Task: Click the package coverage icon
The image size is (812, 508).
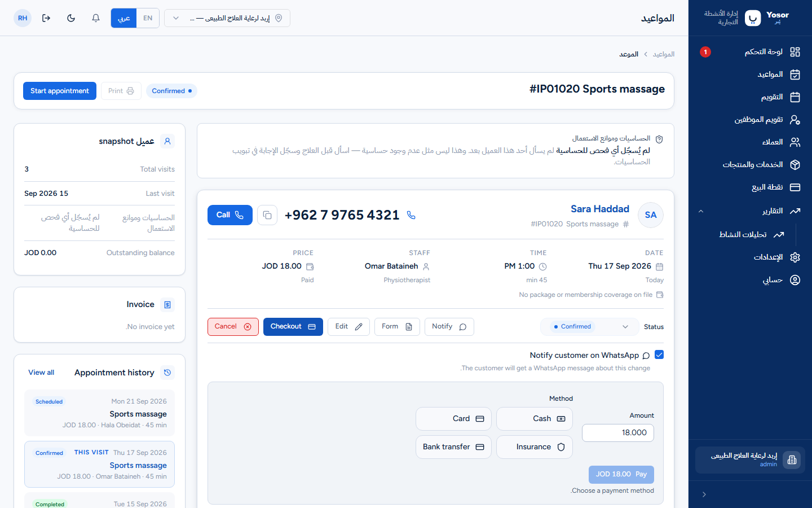Action: tap(660, 295)
